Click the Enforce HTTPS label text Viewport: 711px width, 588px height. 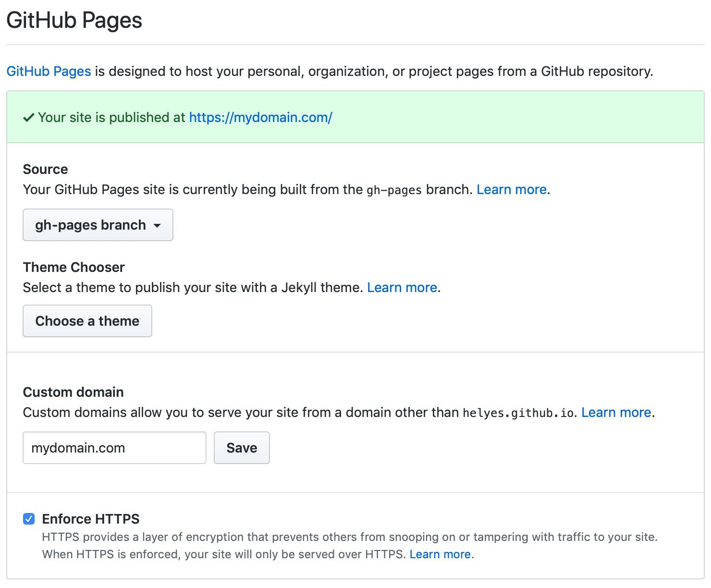pyautogui.click(x=91, y=519)
